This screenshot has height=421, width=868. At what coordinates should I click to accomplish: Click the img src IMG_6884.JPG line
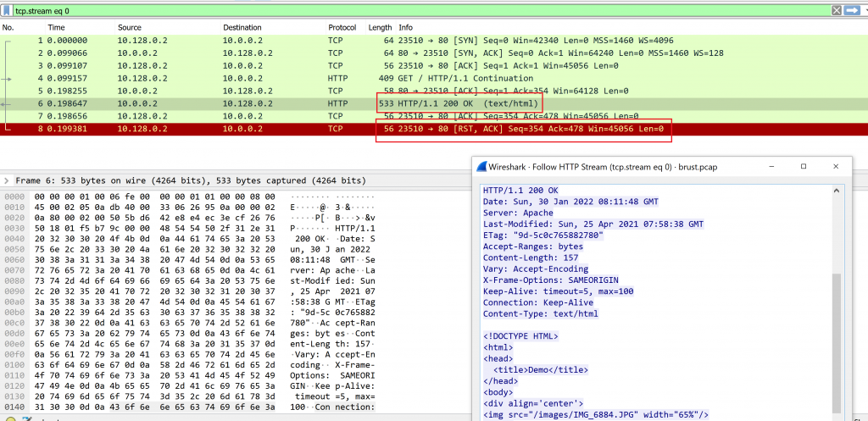(596, 415)
